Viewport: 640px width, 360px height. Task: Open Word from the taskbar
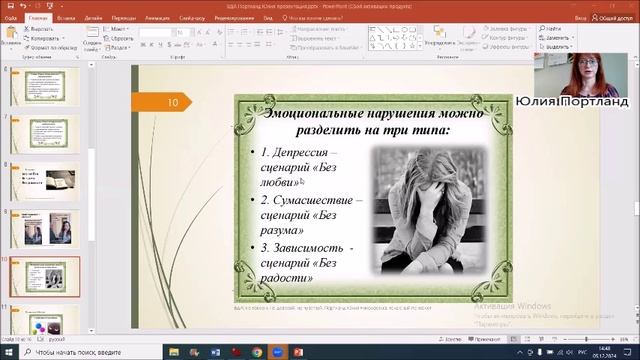pos(216,352)
